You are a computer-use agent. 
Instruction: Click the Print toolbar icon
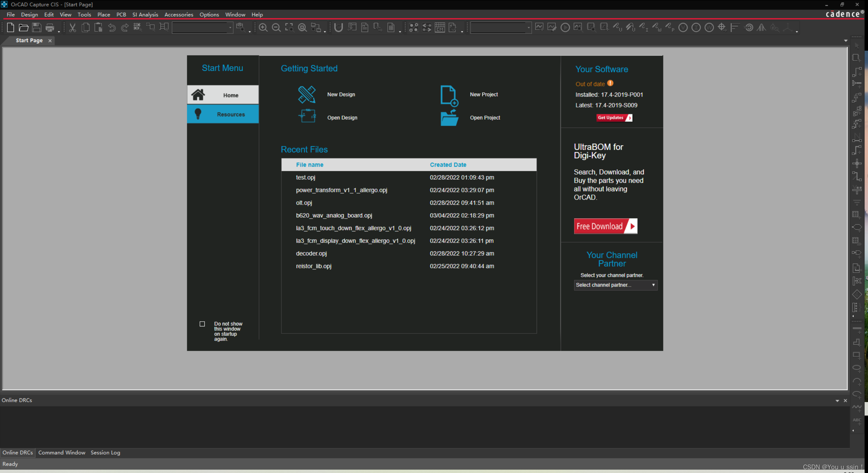pyautogui.click(x=50, y=28)
